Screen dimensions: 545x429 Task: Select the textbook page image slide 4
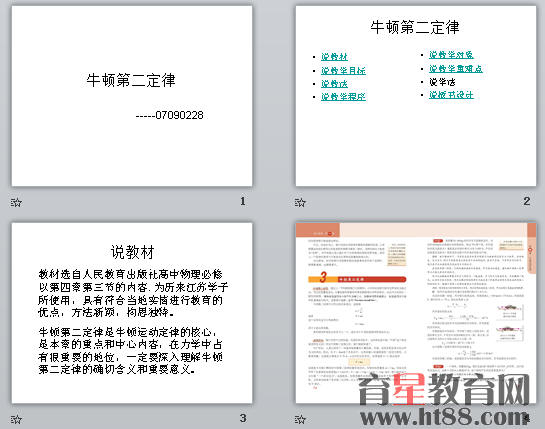(x=416, y=313)
